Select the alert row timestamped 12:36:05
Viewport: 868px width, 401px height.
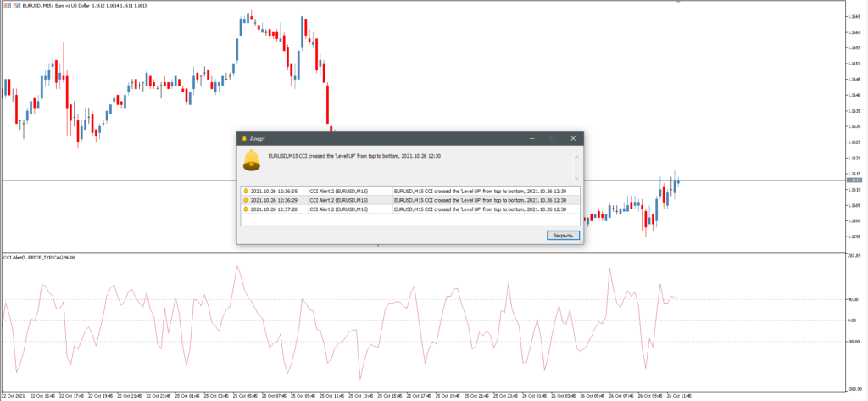410,191
